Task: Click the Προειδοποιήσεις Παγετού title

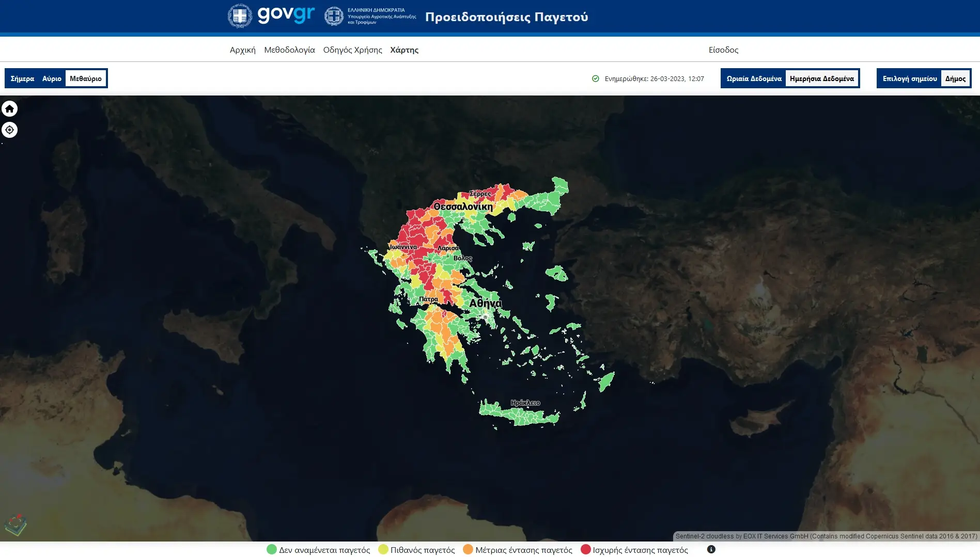Action: point(507,17)
